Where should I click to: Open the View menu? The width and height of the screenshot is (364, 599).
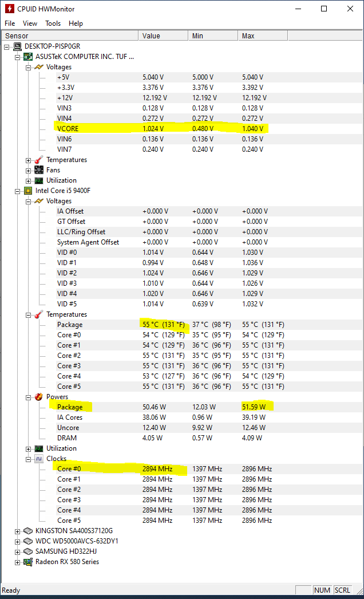coord(30,23)
